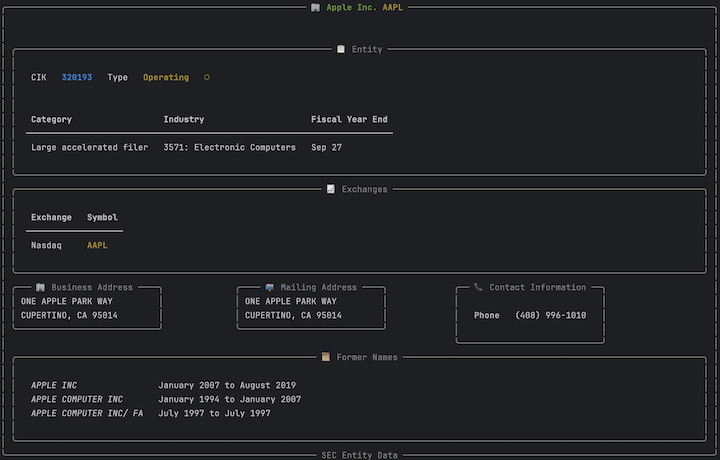Select Large accelerated filer cell

[x=90, y=147]
